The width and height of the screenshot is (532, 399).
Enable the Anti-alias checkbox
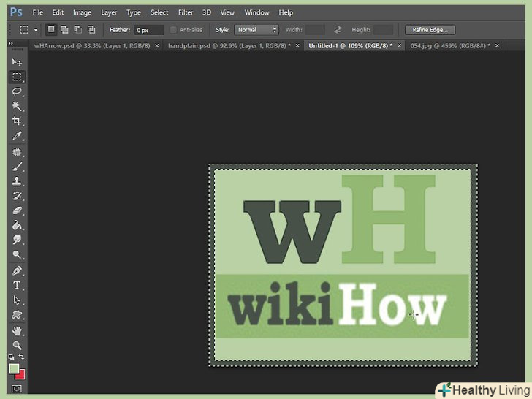[x=173, y=30]
